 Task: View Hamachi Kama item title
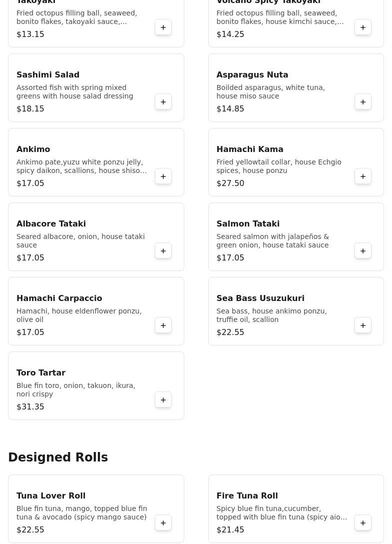(x=250, y=149)
